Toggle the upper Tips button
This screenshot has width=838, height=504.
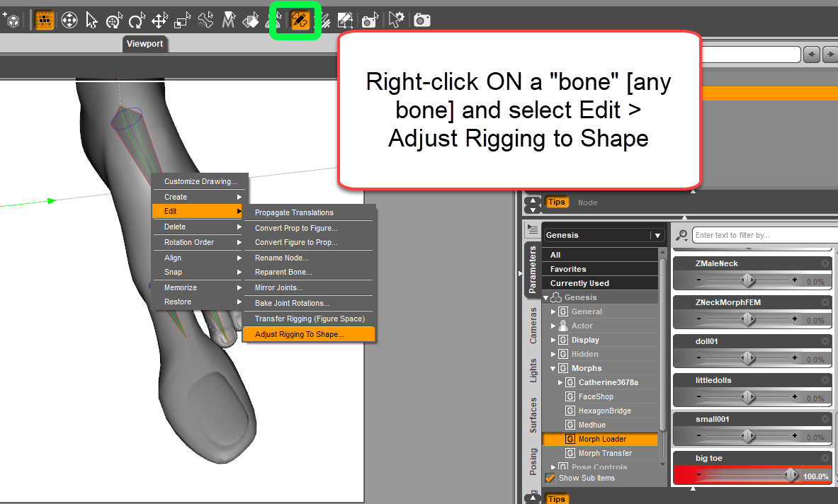click(x=556, y=202)
